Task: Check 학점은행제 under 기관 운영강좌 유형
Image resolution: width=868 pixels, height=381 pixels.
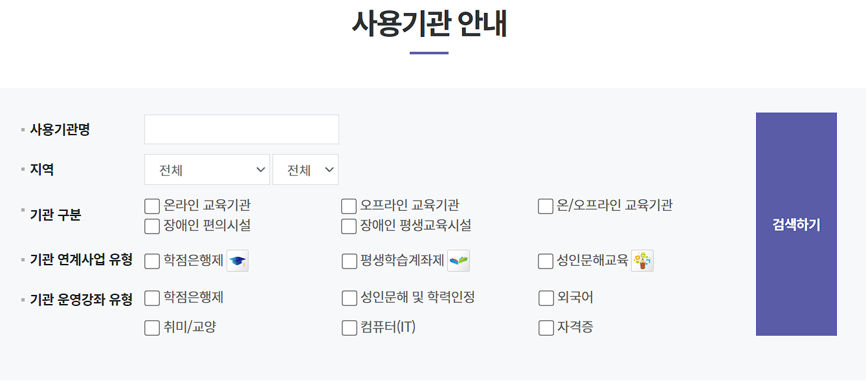Action: coord(151,298)
